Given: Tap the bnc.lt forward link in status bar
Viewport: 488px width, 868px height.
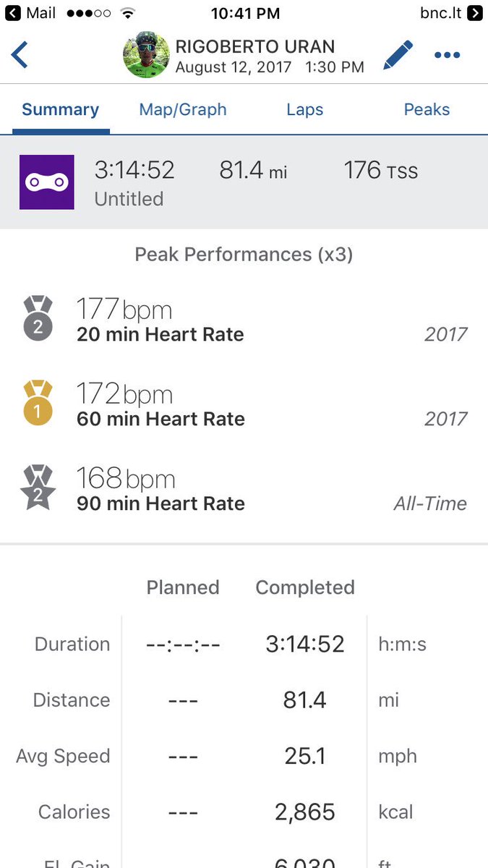Looking at the screenshot, I should [450, 13].
